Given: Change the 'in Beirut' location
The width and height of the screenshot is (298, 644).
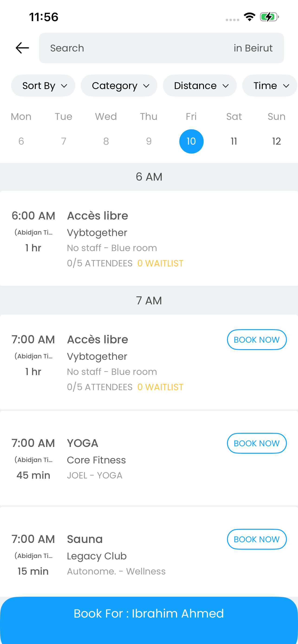Looking at the screenshot, I should 253,48.
